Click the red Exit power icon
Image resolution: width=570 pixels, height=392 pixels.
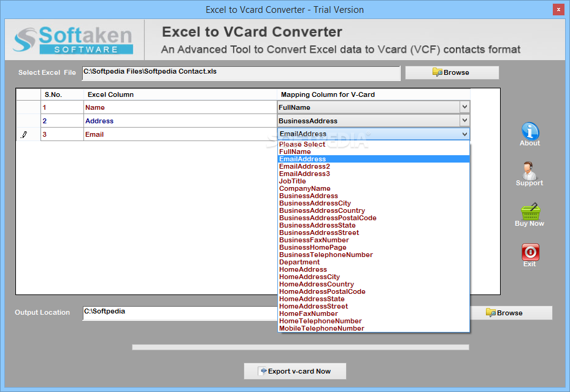pyautogui.click(x=530, y=252)
